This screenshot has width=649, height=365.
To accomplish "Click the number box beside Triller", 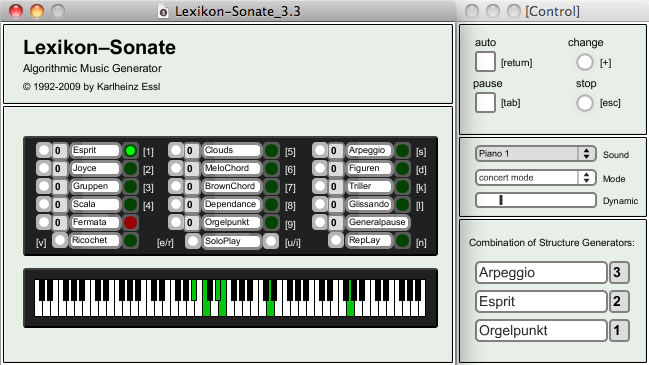I will (x=334, y=186).
